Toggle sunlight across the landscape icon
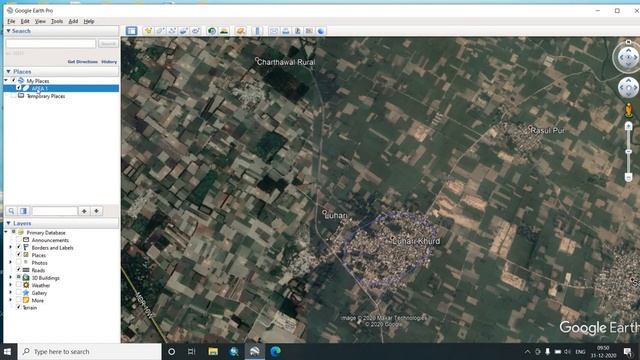The image size is (640, 360). tap(224, 31)
